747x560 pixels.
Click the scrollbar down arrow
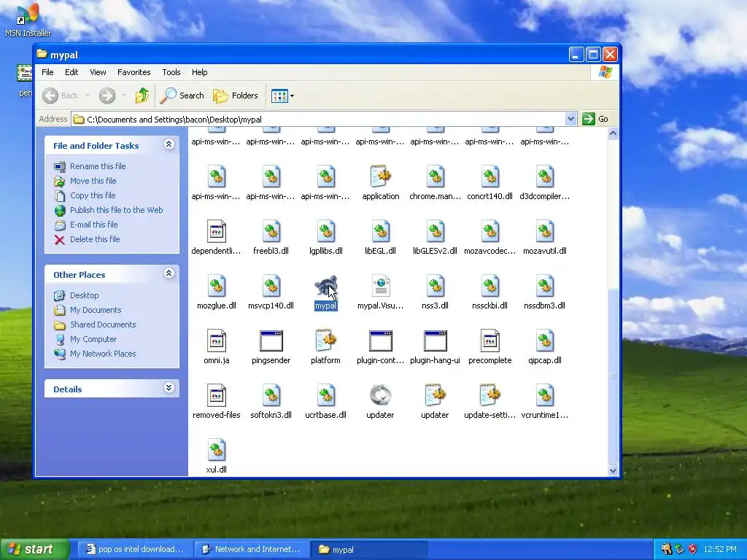click(x=613, y=470)
